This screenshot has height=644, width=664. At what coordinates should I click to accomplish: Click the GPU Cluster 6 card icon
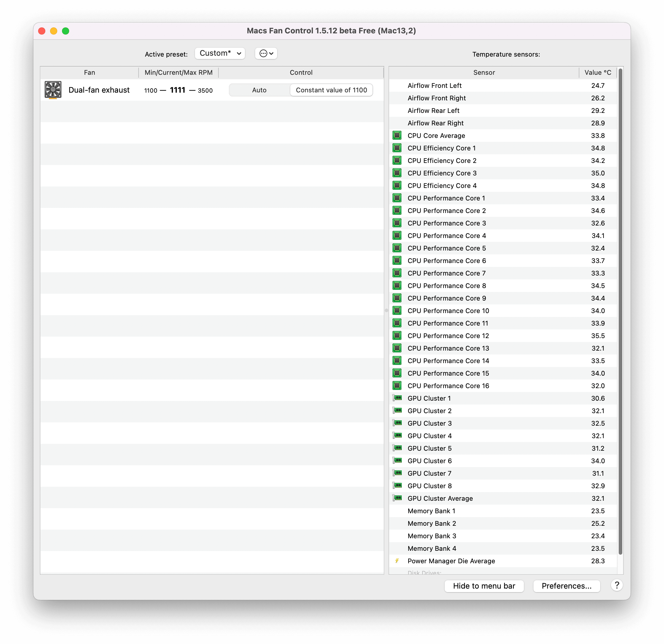(397, 461)
